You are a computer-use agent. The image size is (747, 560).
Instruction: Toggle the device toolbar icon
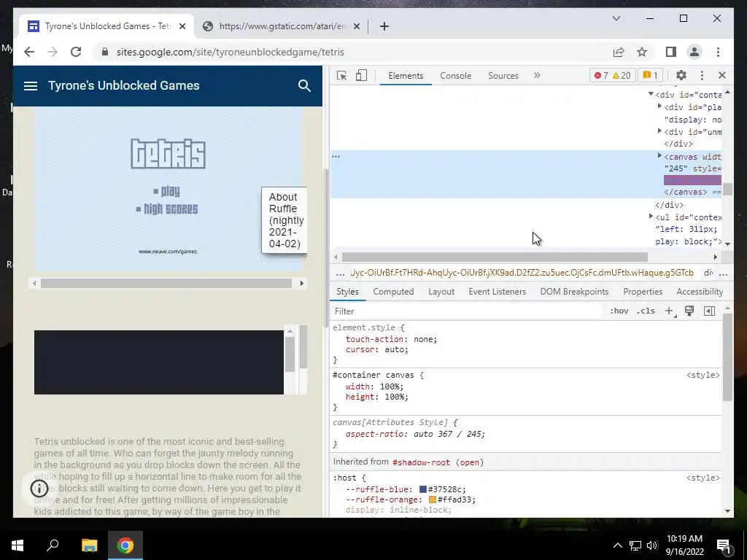click(x=361, y=75)
